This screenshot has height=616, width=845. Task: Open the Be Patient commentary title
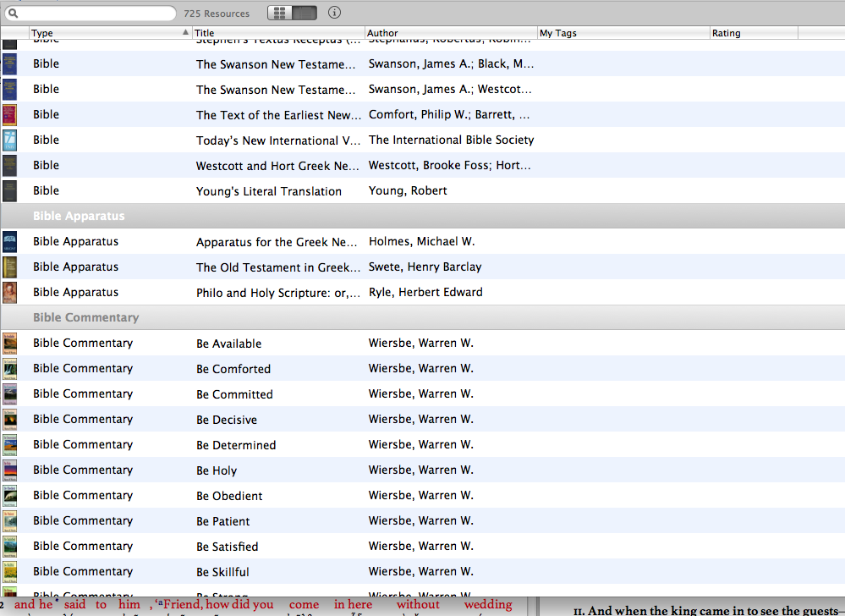pyautogui.click(x=223, y=521)
